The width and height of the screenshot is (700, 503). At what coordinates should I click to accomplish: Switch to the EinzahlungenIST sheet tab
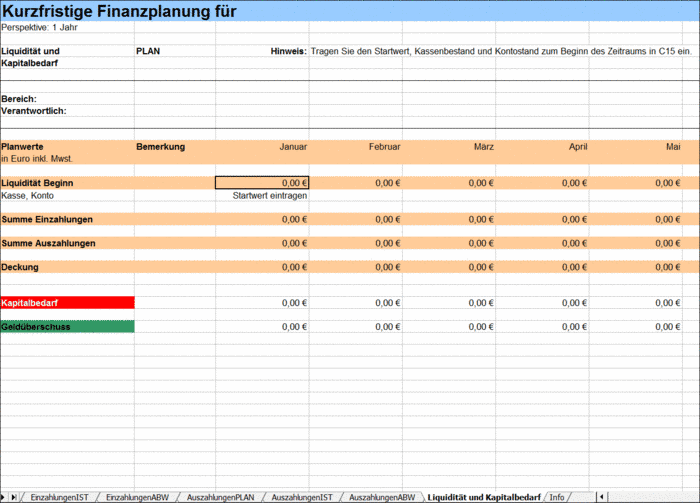point(59,497)
